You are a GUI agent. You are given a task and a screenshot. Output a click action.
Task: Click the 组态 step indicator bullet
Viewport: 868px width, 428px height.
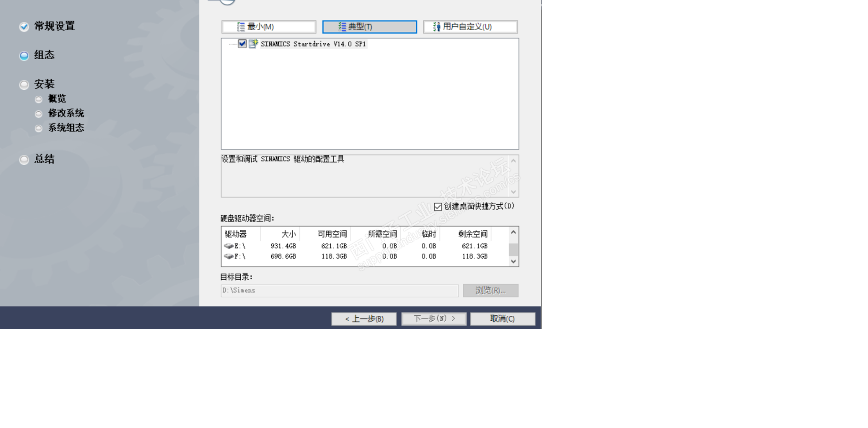tap(24, 56)
